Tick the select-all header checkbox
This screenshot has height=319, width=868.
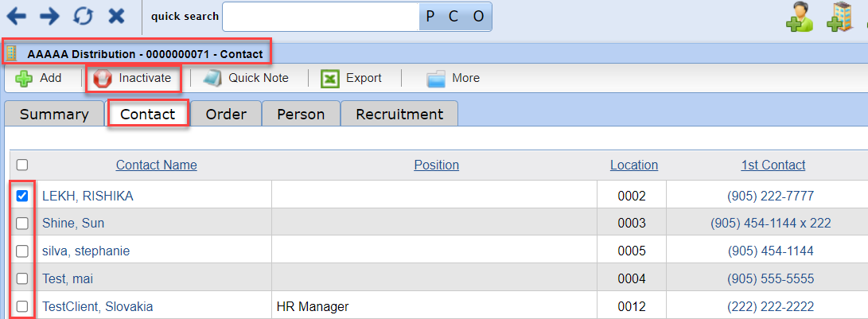[x=22, y=165]
